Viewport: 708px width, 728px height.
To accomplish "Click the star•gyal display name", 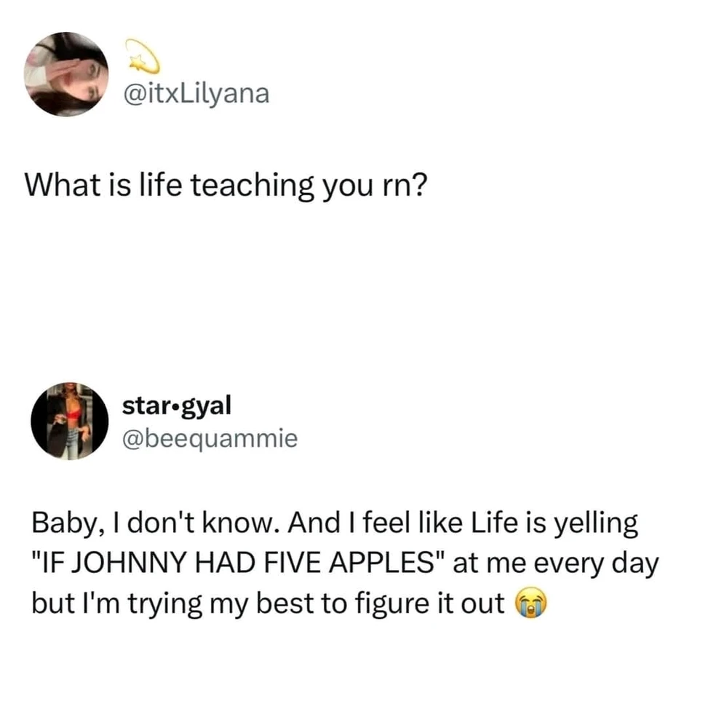I will (x=176, y=405).
